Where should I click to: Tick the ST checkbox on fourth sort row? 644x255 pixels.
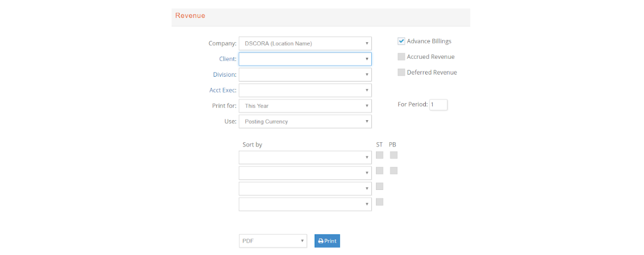point(380,202)
